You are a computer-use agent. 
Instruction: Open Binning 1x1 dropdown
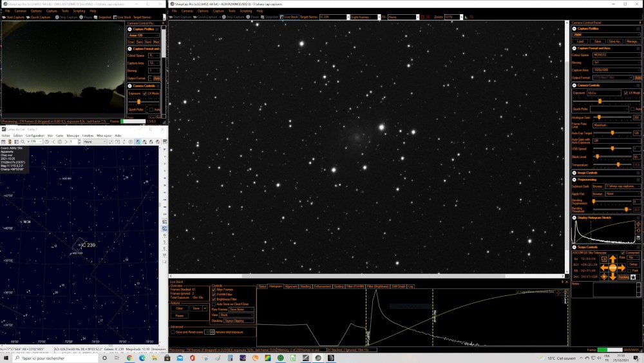click(x=616, y=63)
